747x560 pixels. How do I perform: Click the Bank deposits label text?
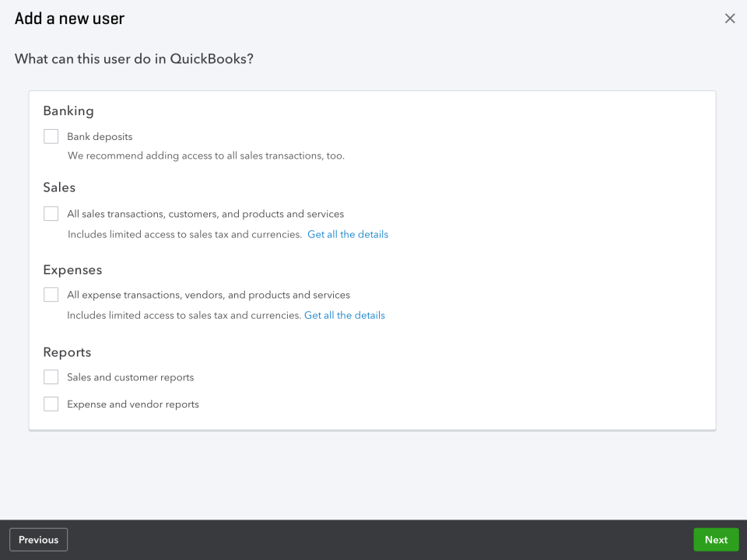[x=101, y=136]
